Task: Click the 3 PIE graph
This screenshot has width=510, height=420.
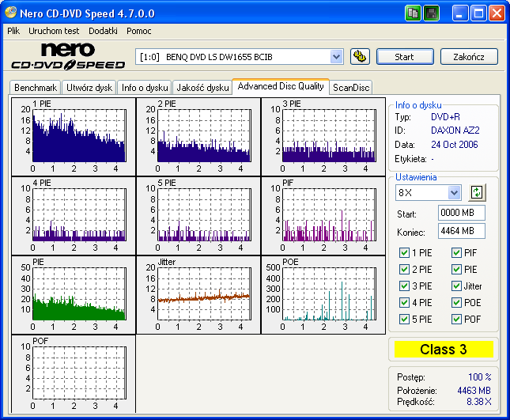Action: (x=329, y=136)
